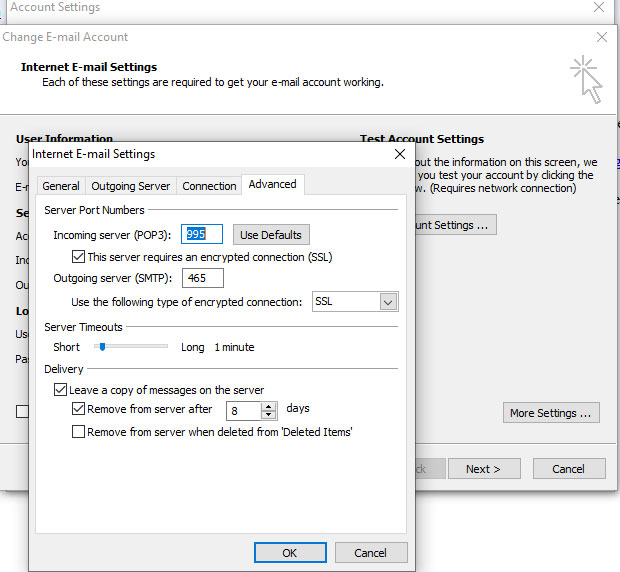Uncheck 'Leave a copy of messages on the server'
This screenshot has height=572, width=620.
(61, 390)
